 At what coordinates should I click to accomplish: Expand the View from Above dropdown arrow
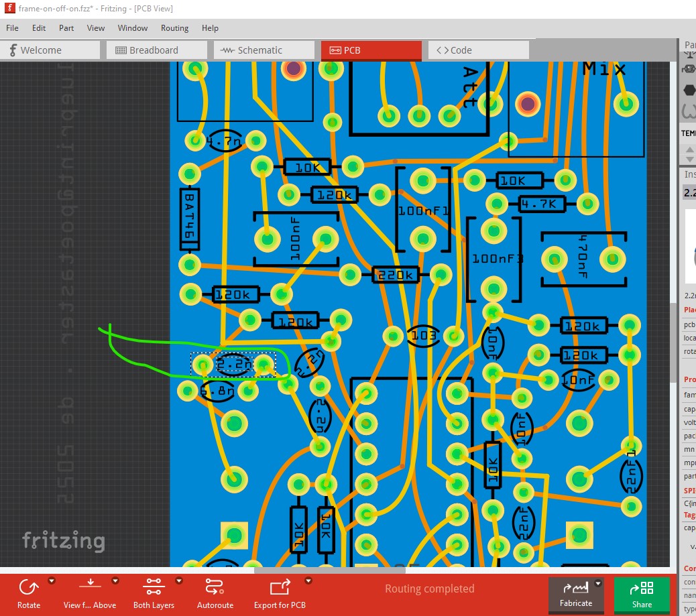pos(115,580)
